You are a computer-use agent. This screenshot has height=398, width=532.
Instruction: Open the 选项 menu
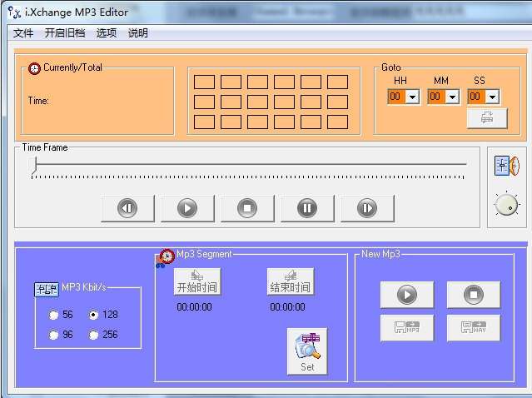[106, 33]
